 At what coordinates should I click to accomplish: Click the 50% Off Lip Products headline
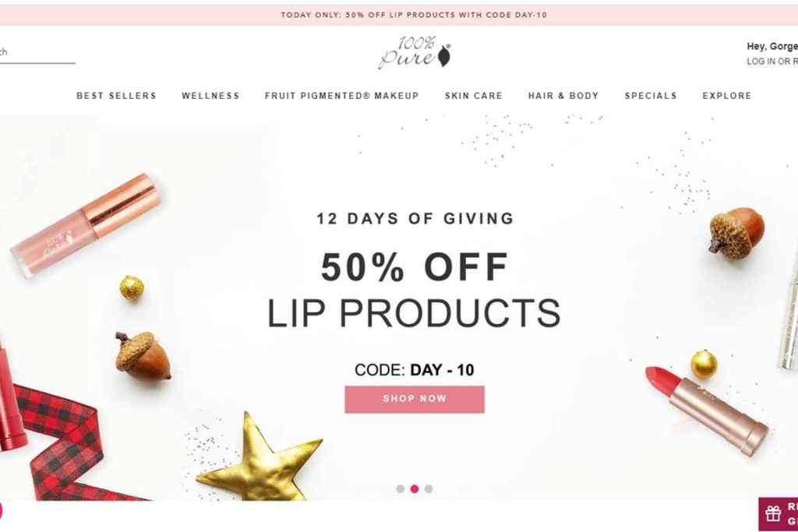tap(415, 290)
